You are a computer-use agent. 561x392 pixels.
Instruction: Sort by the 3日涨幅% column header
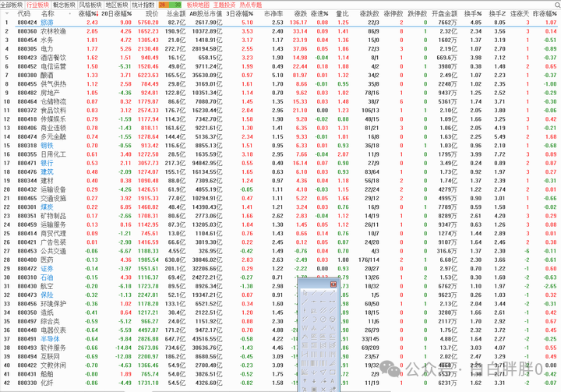240,13
